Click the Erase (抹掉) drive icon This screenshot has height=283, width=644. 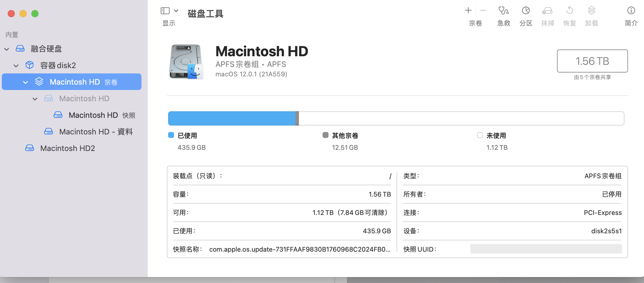pos(547,11)
